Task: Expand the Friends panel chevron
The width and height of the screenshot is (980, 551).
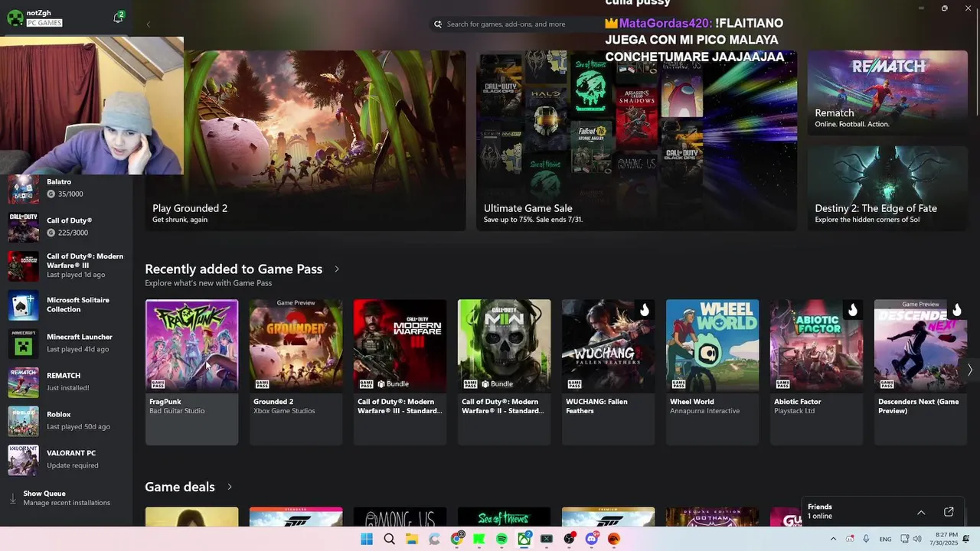Action: pyautogui.click(x=921, y=512)
